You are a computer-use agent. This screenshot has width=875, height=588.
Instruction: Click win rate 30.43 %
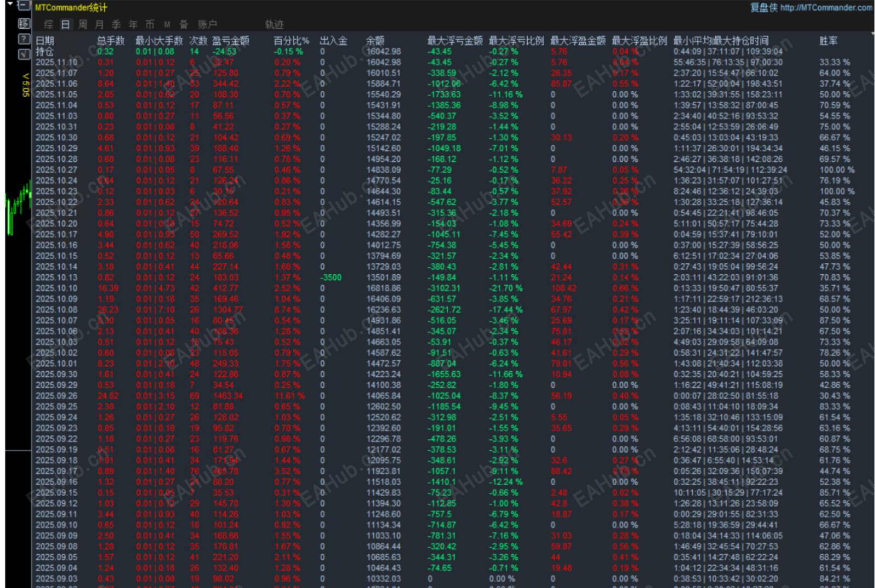coord(835,396)
